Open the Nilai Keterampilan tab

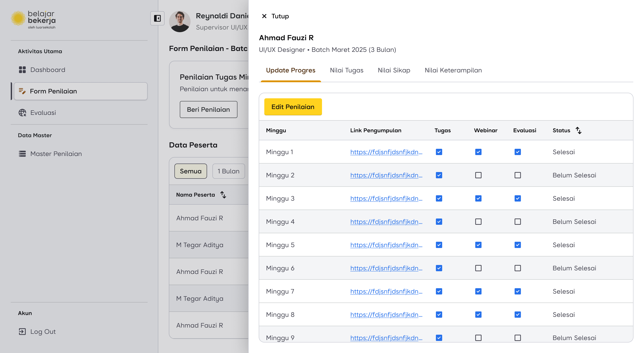(453, 70)
